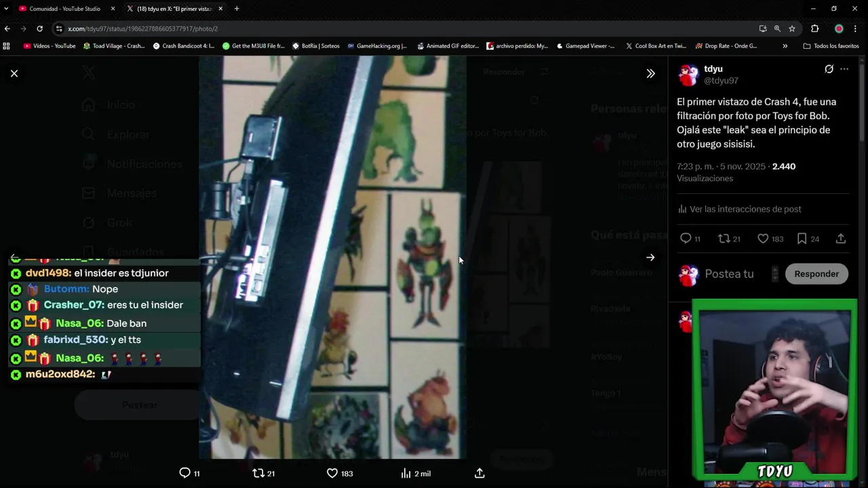868x488 pixels.
Task: Click the share icon beside the bookmark count
Action: pos(841,239)
